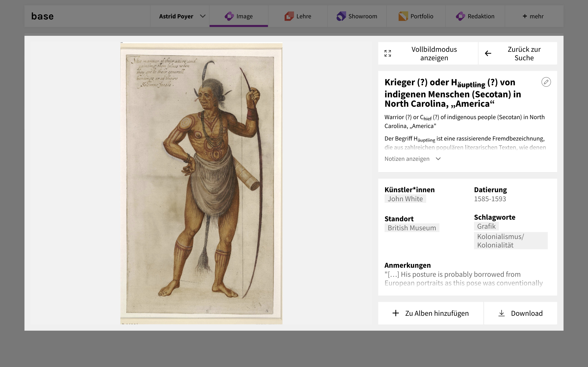This screenshot has height=367, width=588.
Task: Click the John White watercolor artwork image
Action: 201,183
